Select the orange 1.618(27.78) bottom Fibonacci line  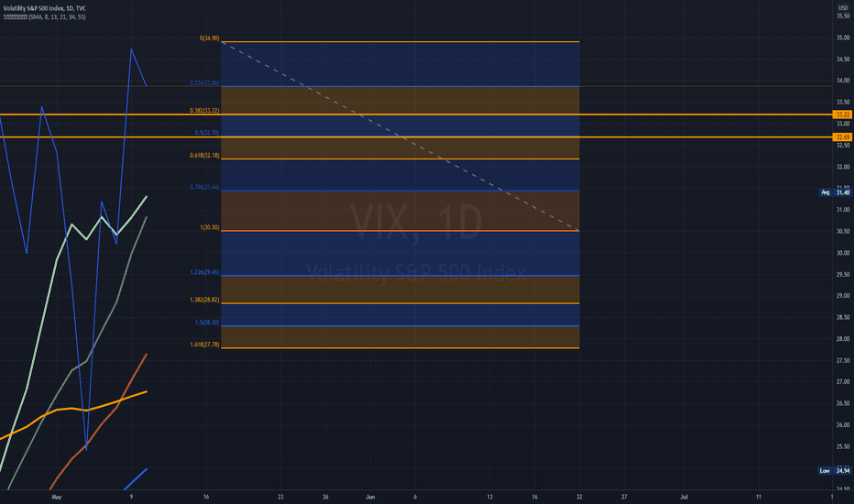point(400,347)
